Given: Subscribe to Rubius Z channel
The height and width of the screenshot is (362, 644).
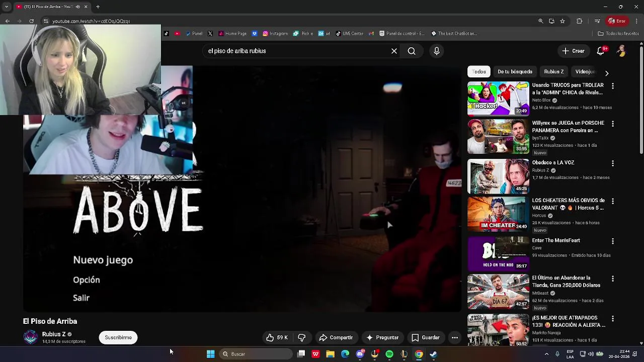Looking at the screenshot, I should coord(118,337).
